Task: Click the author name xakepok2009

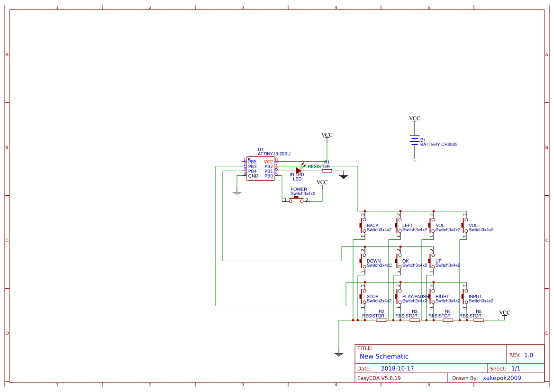Action: pyautogui.click(x=502, y=378)
